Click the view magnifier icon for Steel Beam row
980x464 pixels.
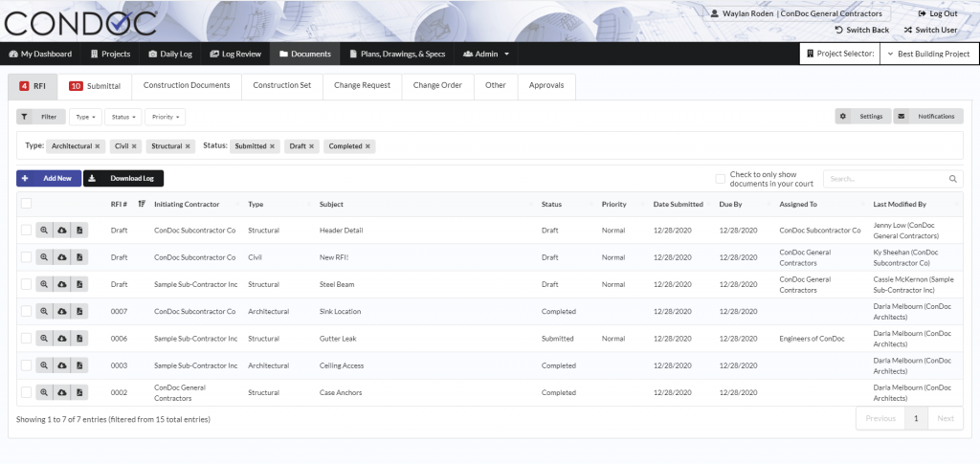click(x=44, y=284)
